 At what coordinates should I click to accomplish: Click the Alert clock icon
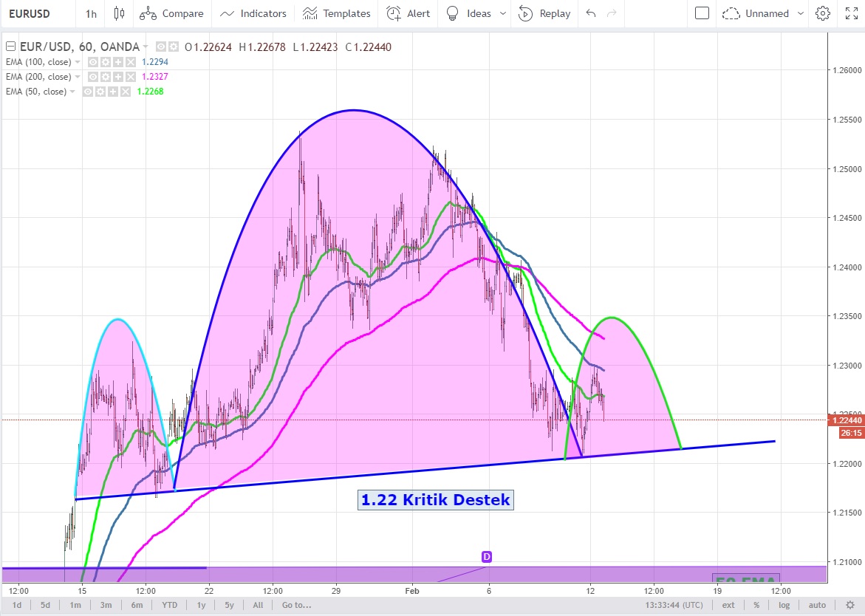(x=395, y=13)
